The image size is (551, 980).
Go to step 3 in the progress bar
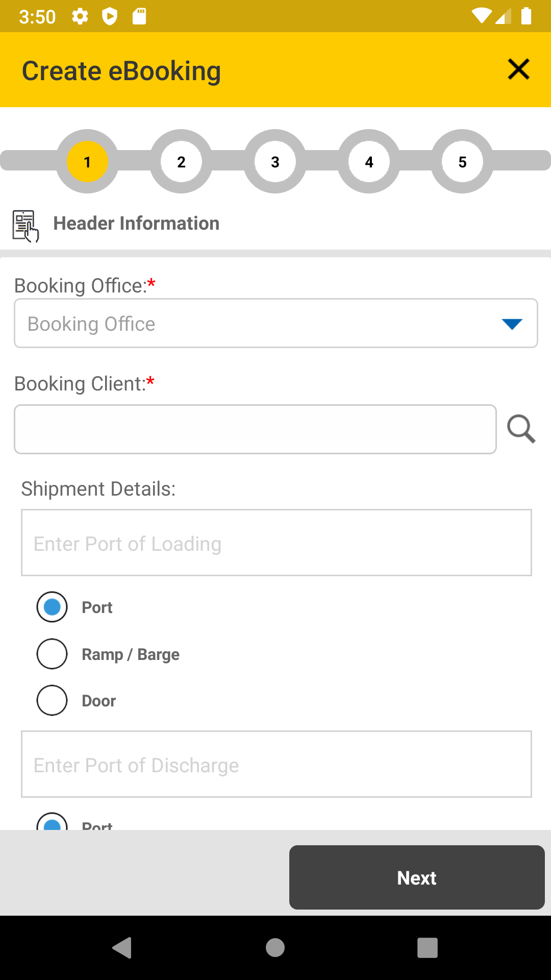[x=275, y=162]
